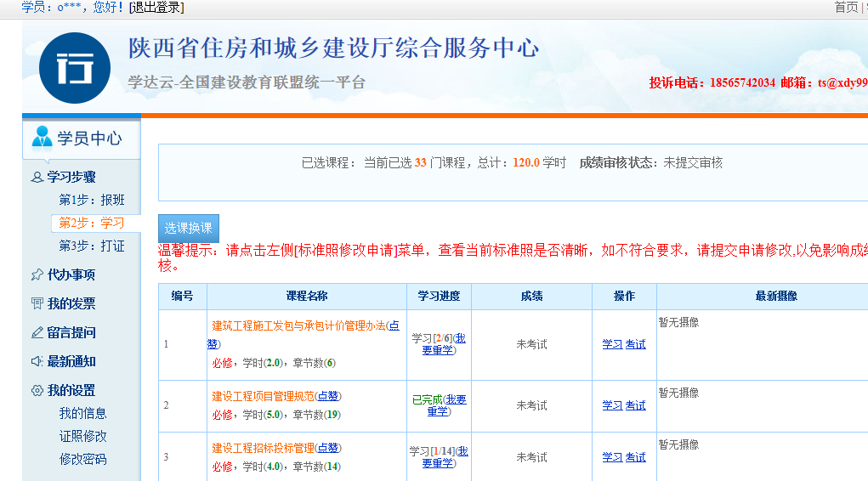Open 修改密码 in settings menu
Screen dimensions: 868x481
(x=82, y=459)
